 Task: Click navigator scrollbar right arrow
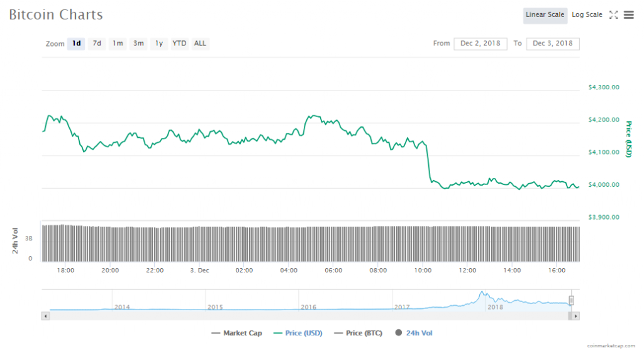coord(575,315)
